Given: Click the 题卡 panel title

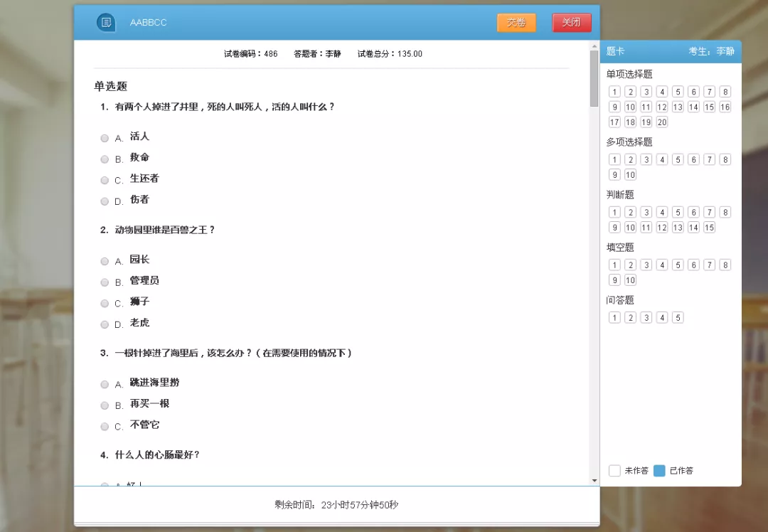Looking at the screenshot, I should tap(615, 51).
